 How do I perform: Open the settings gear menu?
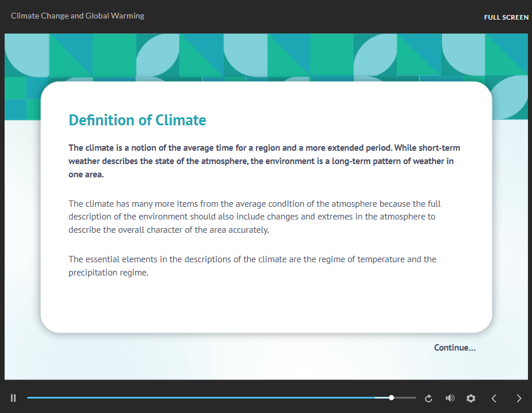(471, 398)
